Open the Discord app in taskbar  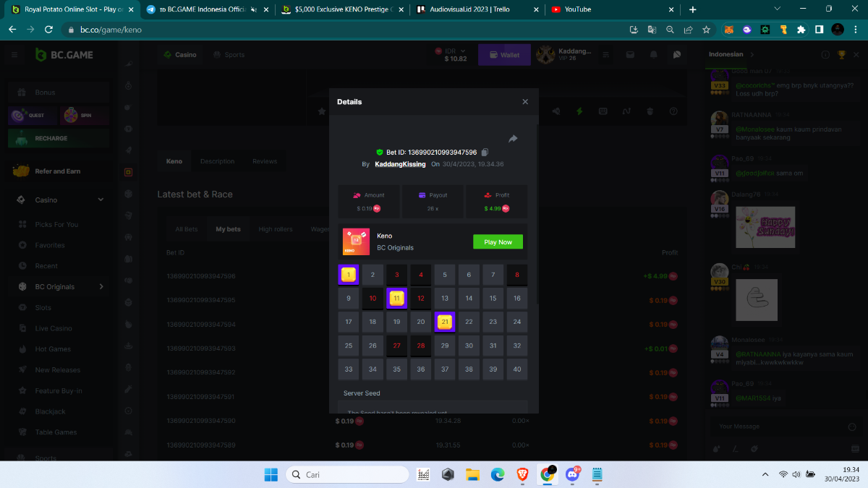[572, 475]
